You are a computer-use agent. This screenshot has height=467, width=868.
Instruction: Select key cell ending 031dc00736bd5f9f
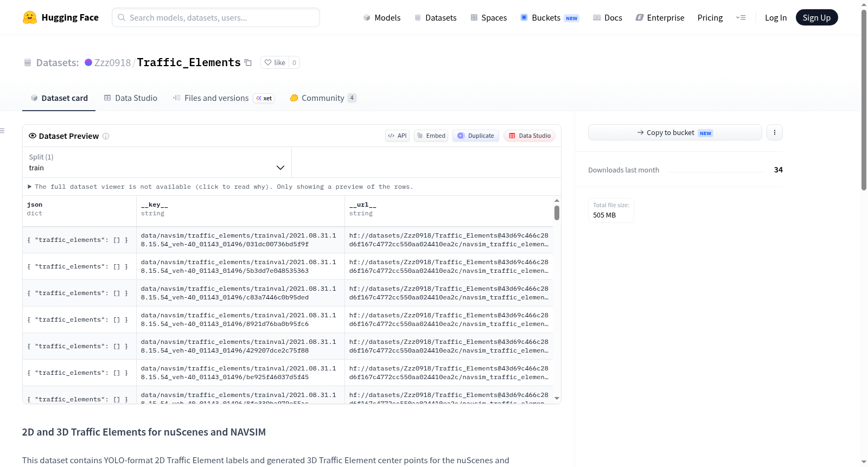point(240,240)
